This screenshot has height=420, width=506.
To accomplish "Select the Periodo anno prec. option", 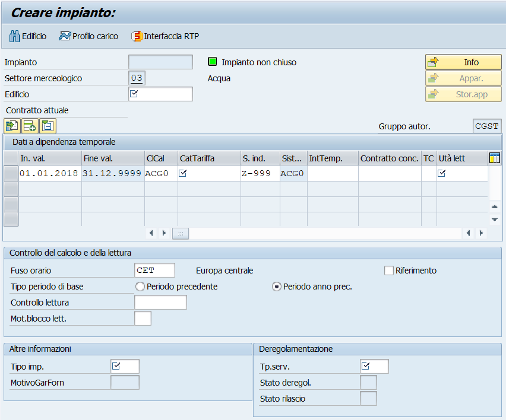I will (276, 287).
